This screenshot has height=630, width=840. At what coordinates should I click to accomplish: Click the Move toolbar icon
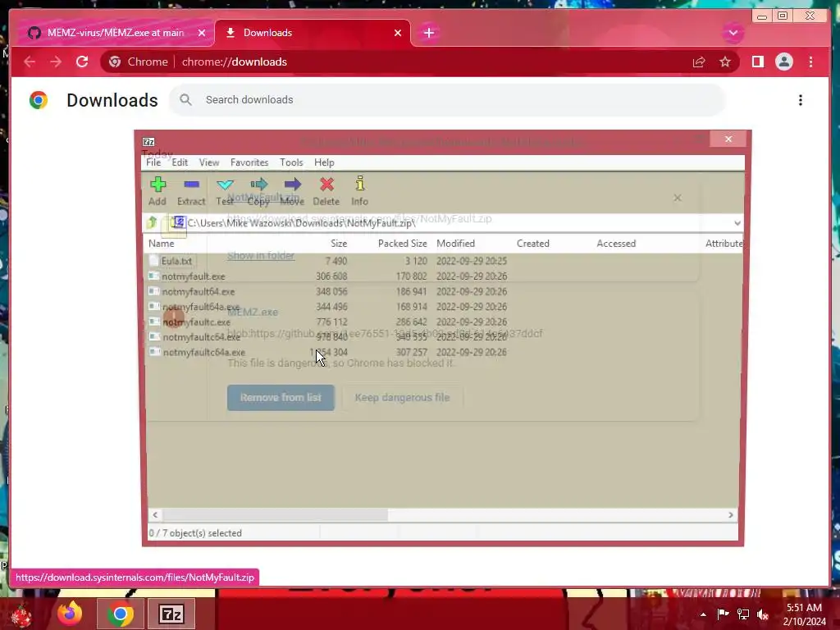click(x=292, y=191)
